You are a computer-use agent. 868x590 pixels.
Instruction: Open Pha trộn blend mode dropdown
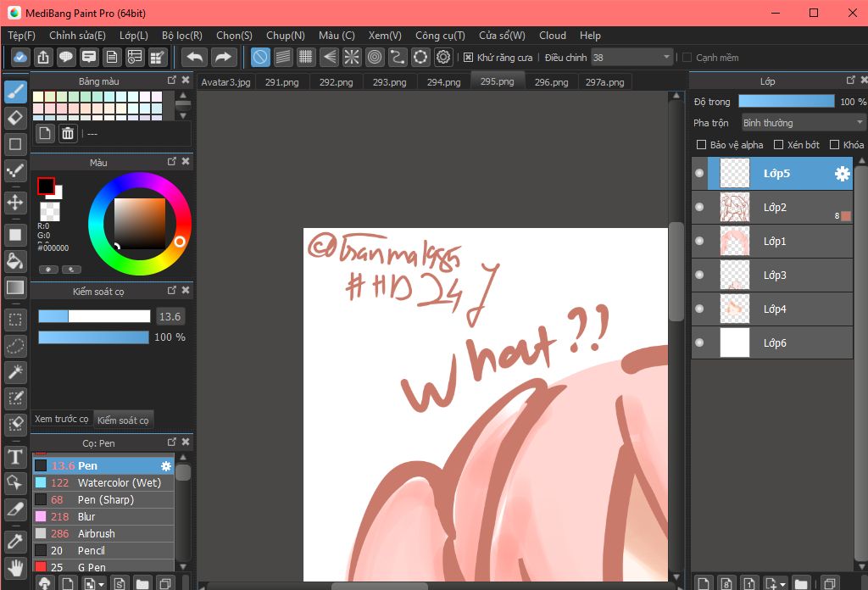point(804,122)
